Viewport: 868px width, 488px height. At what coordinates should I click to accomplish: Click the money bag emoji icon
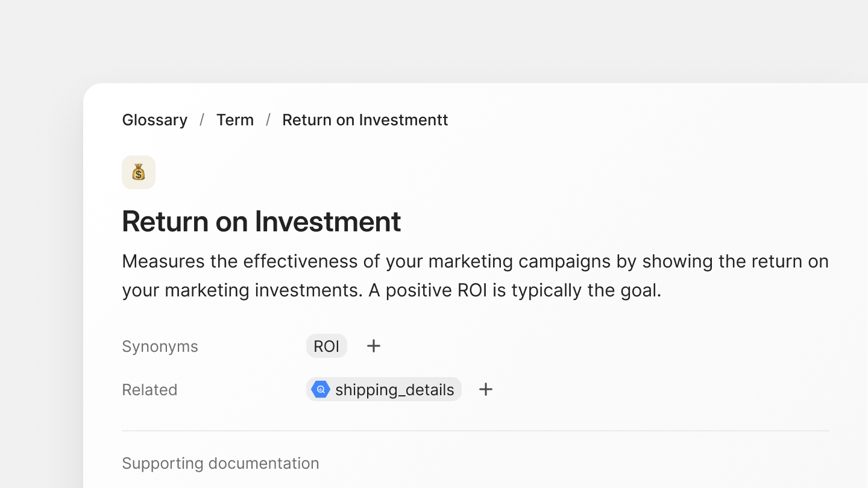point(139,172)
